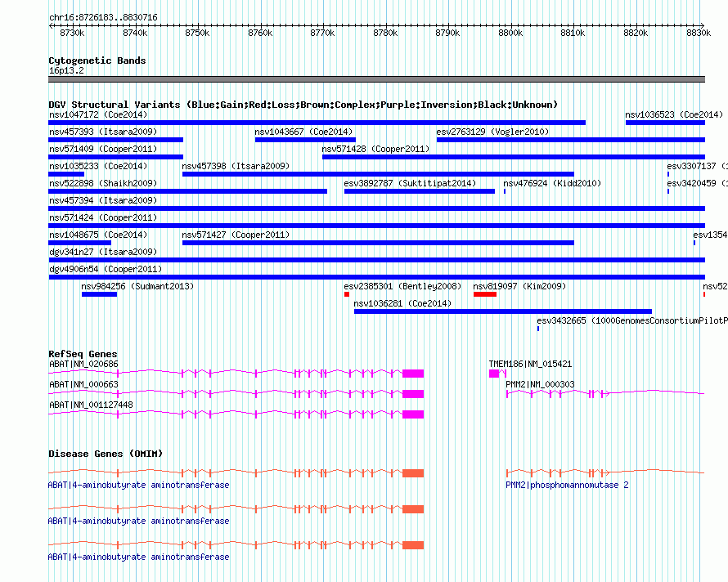Viewport: 728px width, 582px height.
Task: Click the nsv984256 (Sudmant2013) variant label
Action: coord(137,286)
